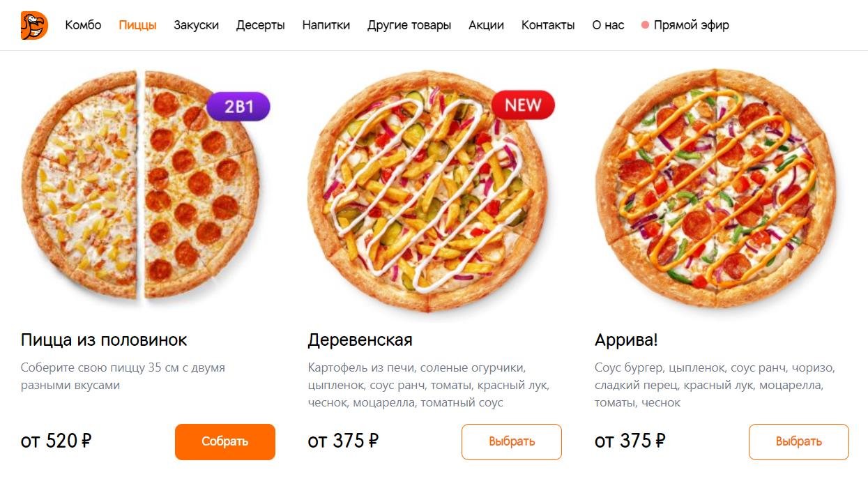This screenshot has width=868, height=502.
Task: Click Выбрать for Деревенская pizza
Action: pyautogui.click(x=512, y=442)
